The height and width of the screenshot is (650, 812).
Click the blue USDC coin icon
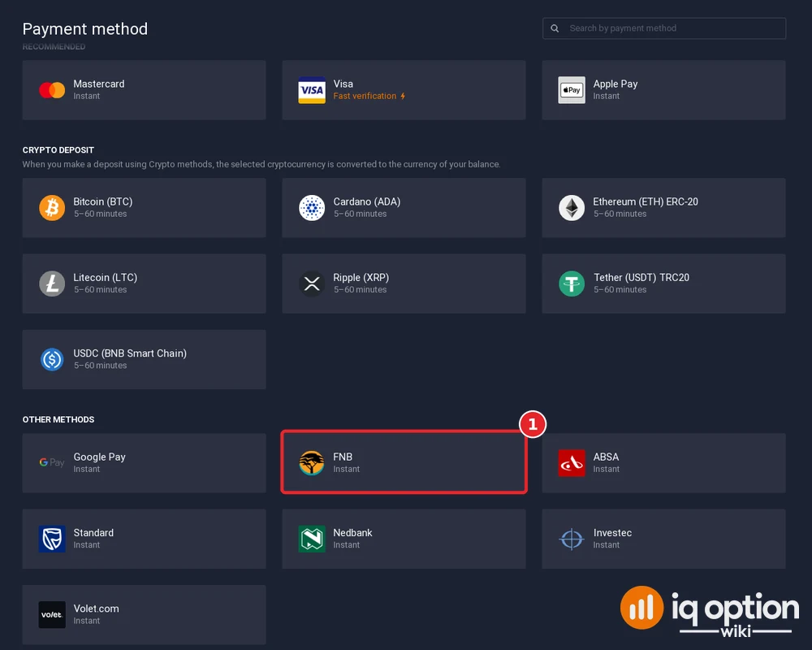click(52, 359)
